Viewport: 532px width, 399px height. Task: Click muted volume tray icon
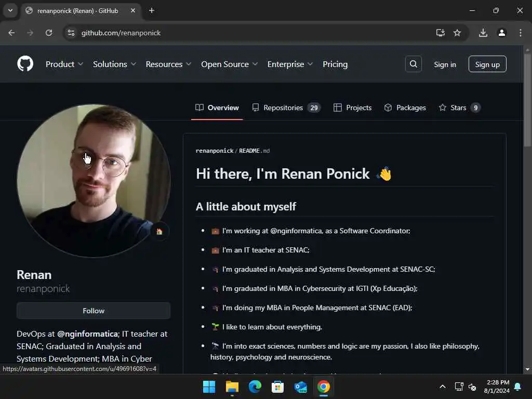pos(472,387)
